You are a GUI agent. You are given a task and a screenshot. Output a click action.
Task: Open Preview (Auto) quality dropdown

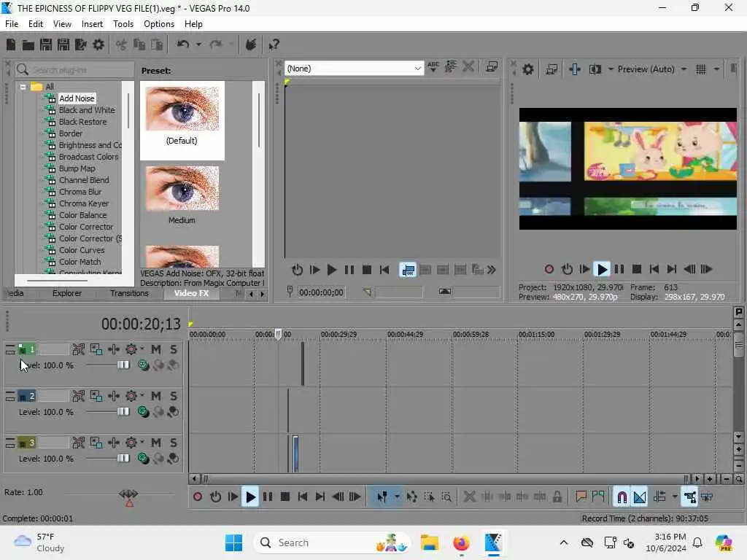point(684,69)
